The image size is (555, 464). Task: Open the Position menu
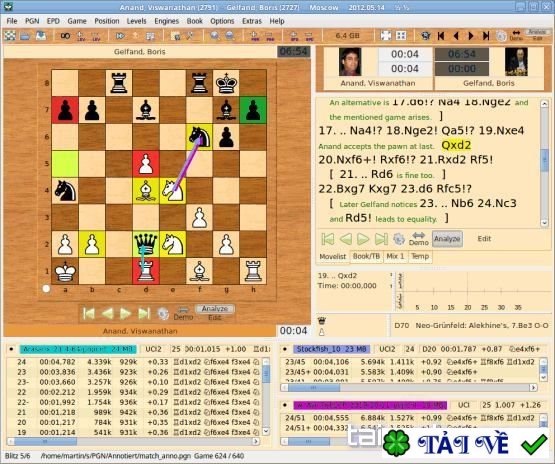pos(107,21)
